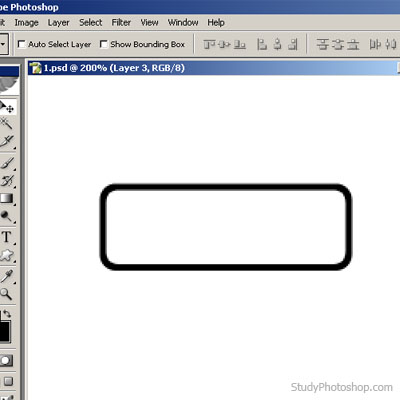400x400 pixels.
Task: Select the Slice tool
Action: [7, 142]
